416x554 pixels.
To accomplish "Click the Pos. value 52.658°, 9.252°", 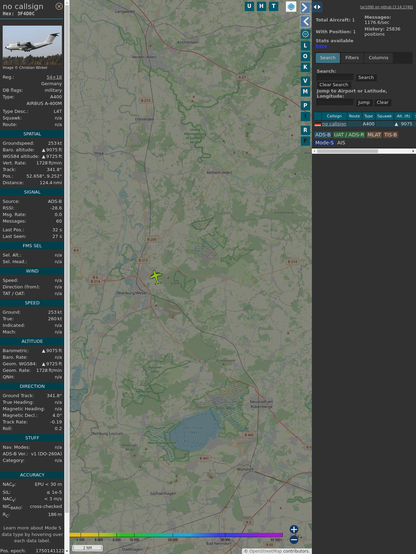I will coord(44,176).
